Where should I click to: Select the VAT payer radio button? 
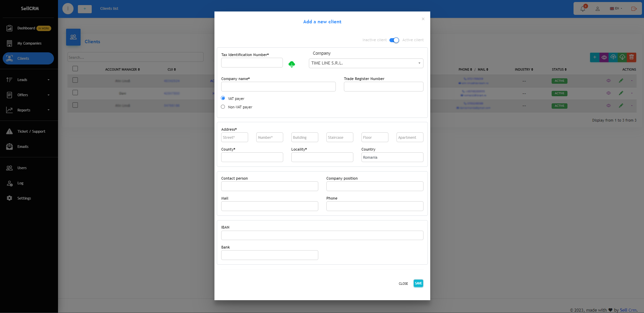223,98
